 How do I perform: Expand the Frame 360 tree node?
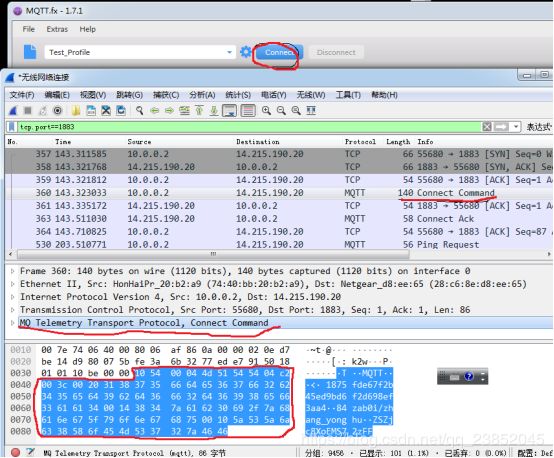(x=12, y=271)
